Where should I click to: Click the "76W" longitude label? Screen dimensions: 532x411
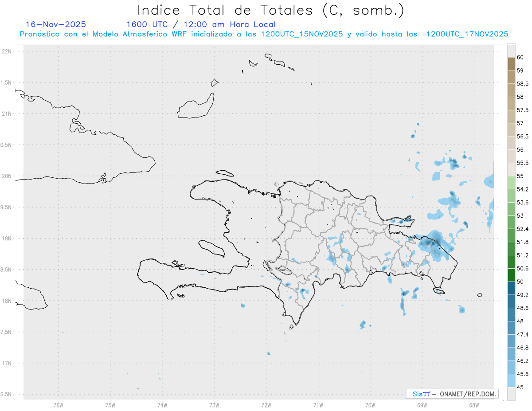[x=58, y=405]
